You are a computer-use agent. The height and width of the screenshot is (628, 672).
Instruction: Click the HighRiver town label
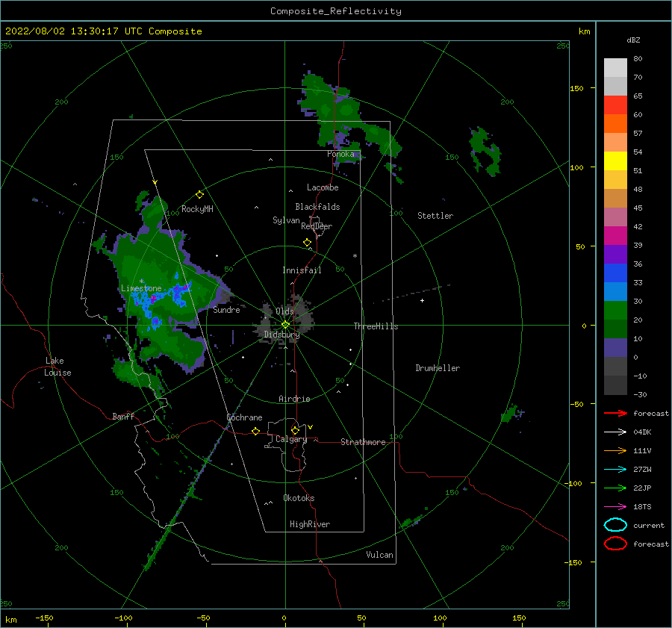(310, 524)
